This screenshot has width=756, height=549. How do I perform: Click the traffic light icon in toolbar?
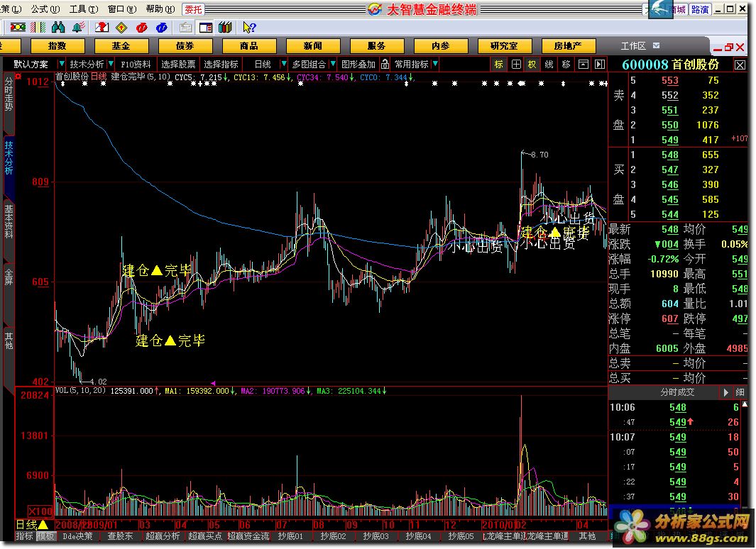pyautogui.click(x=18, y=28)
